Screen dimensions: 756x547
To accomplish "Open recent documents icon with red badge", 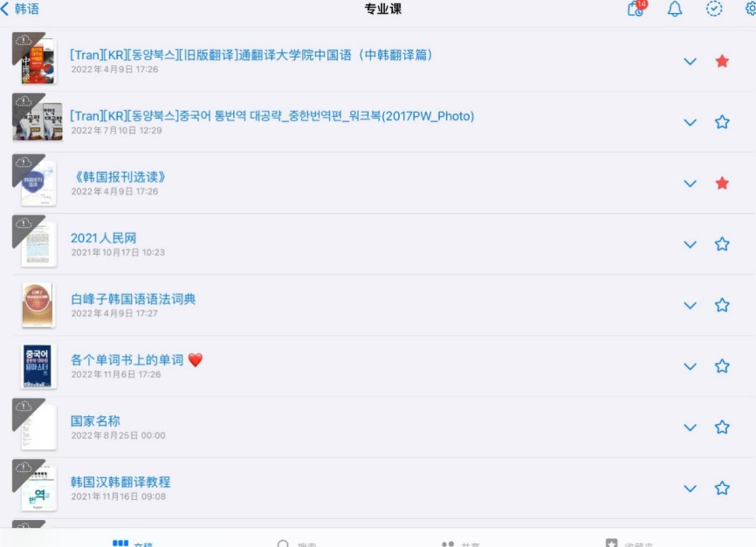I will pyautogui.click(x=636, y=8).
